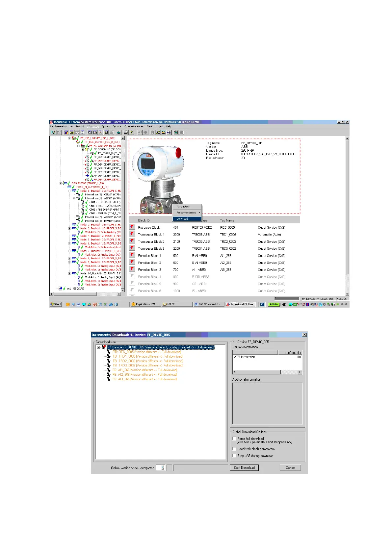Switch to 266 FF Manual.doc taskbar window
Image resolution: width=392 pixels, height=554 pixels.
pos(209,304)
